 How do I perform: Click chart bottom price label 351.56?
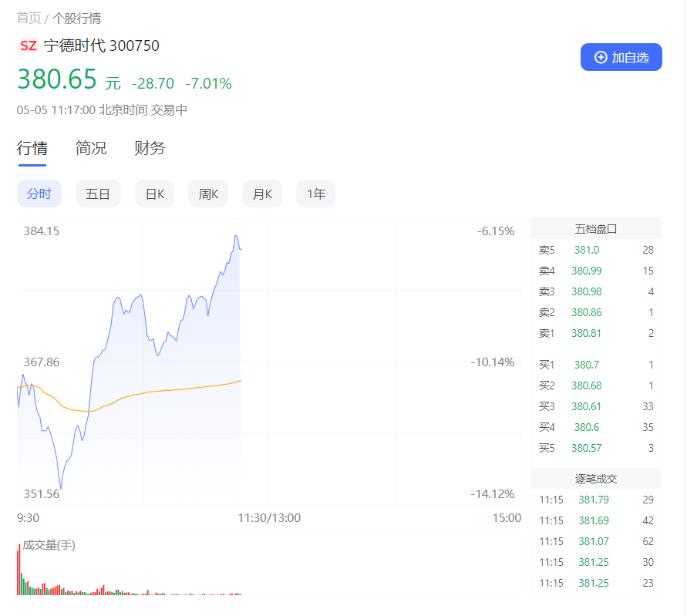42,494
